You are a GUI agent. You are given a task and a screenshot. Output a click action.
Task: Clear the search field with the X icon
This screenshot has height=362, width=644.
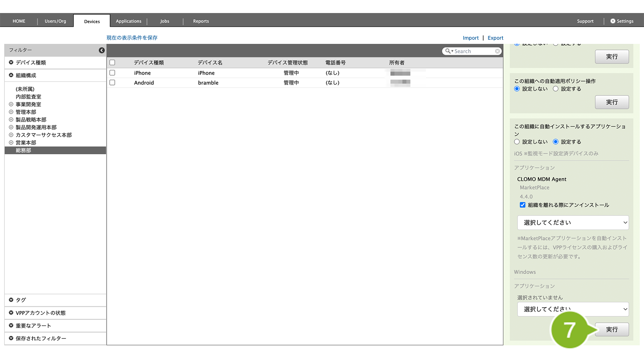(497, 51)
